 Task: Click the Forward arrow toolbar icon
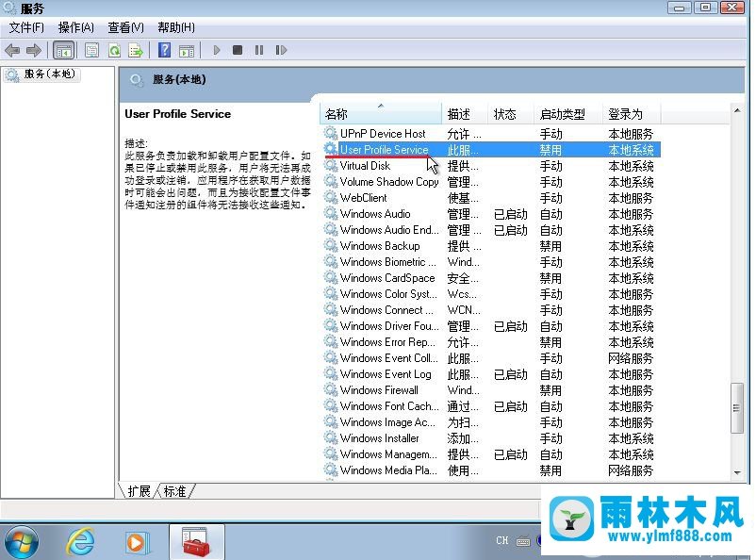[34, 50]
